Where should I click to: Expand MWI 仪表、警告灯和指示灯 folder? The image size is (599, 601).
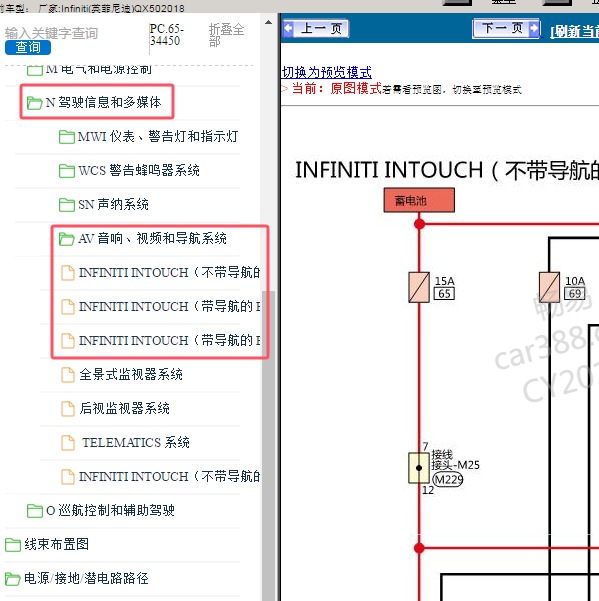pos(148,136)
